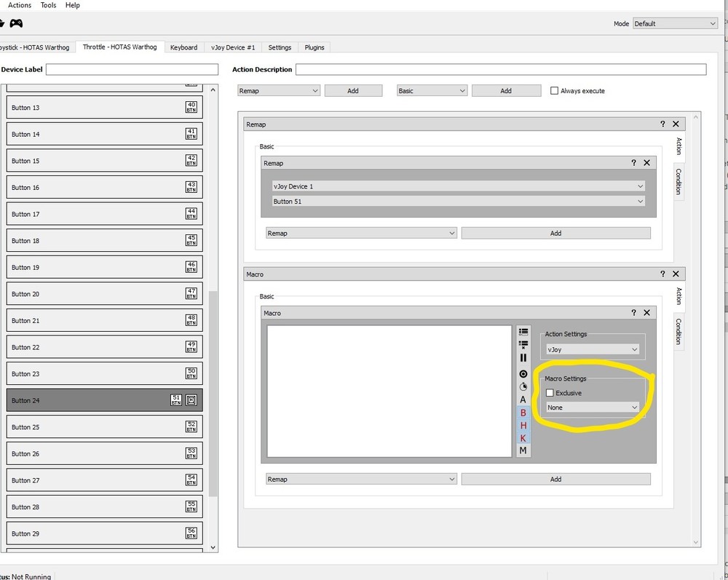Select Button 25 in the list
This screenshot has width=728, height=580.
(x=104, y=427)
